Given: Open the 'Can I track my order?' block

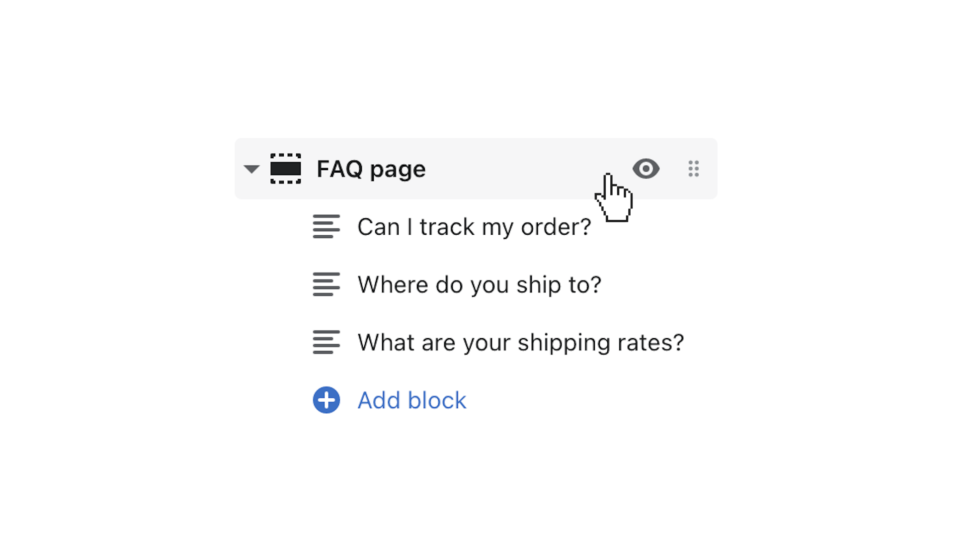Looking at the screenshot, I should coord(474,227).
